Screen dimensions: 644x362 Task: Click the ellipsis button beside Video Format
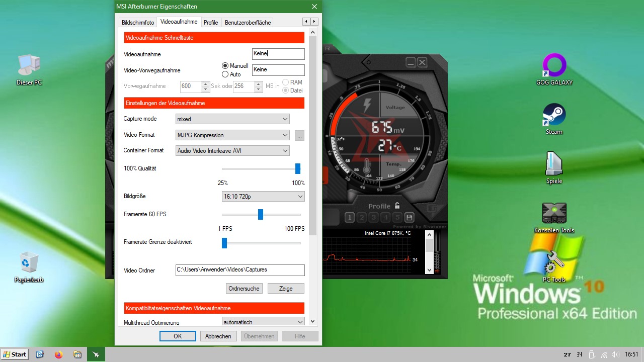[x=299, y=135]
